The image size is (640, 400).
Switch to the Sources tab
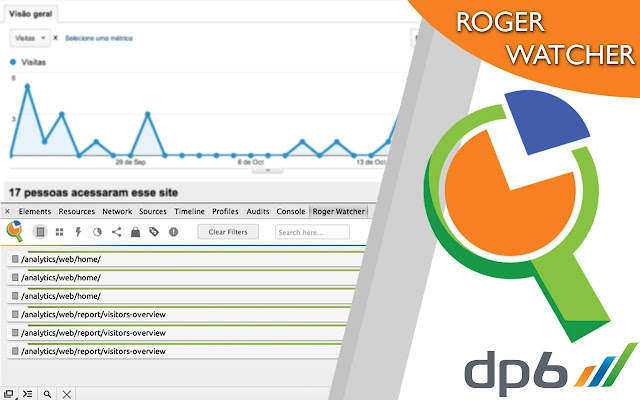(153, 211)
